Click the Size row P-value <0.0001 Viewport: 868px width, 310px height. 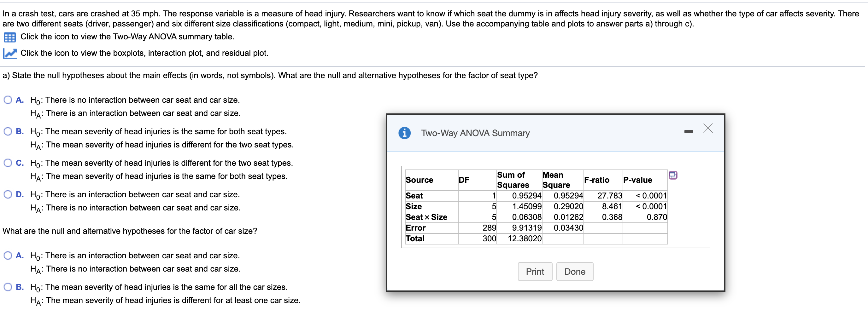651,207
